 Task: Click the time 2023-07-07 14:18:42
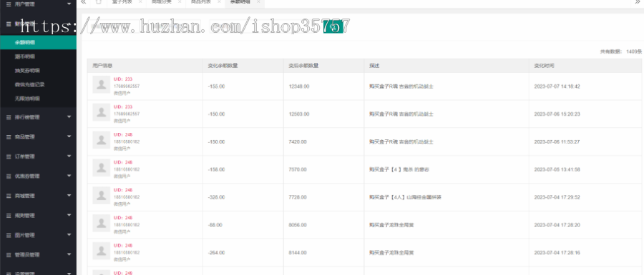557,86
